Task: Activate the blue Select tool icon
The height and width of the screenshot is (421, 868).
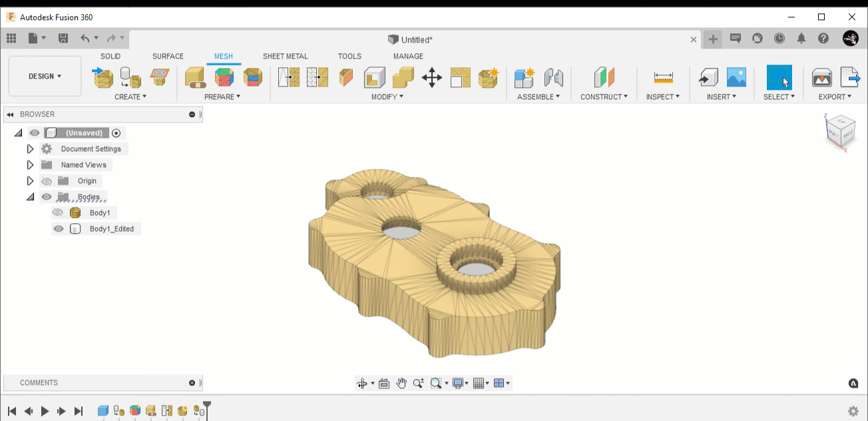Action: click(779, 77)
